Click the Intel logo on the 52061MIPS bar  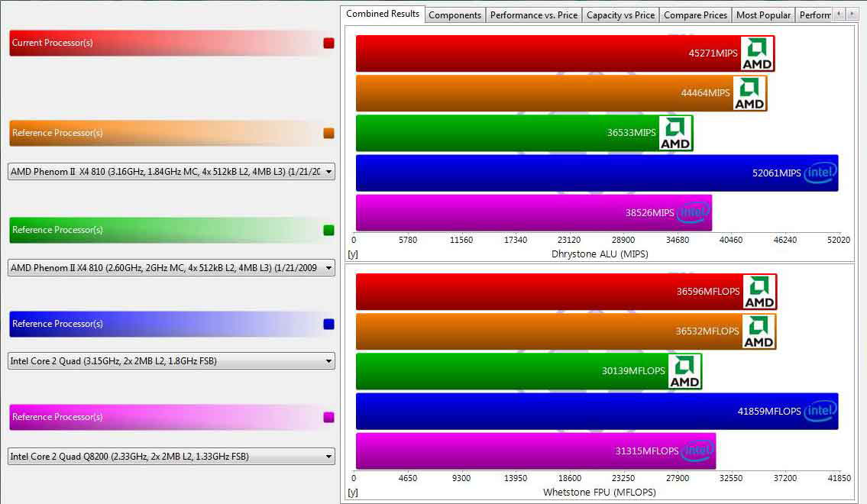click(820, 173)
